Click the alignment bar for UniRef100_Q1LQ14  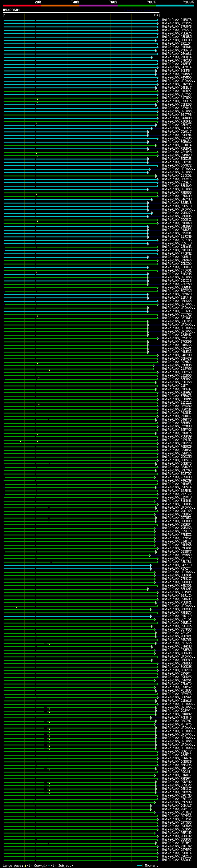point(78,57)
